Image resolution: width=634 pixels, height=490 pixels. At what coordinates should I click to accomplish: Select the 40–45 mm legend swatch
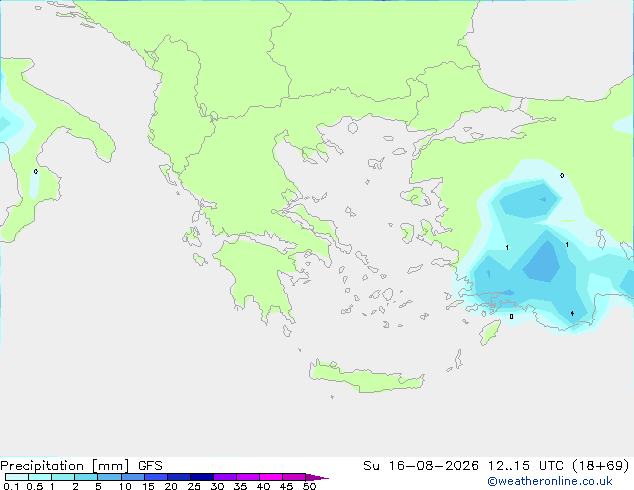click(x=271, y=477)
